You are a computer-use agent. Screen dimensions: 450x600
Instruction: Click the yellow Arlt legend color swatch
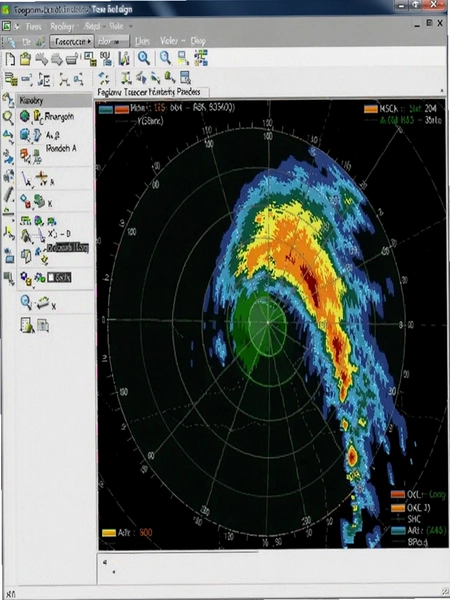pos(109,533)
